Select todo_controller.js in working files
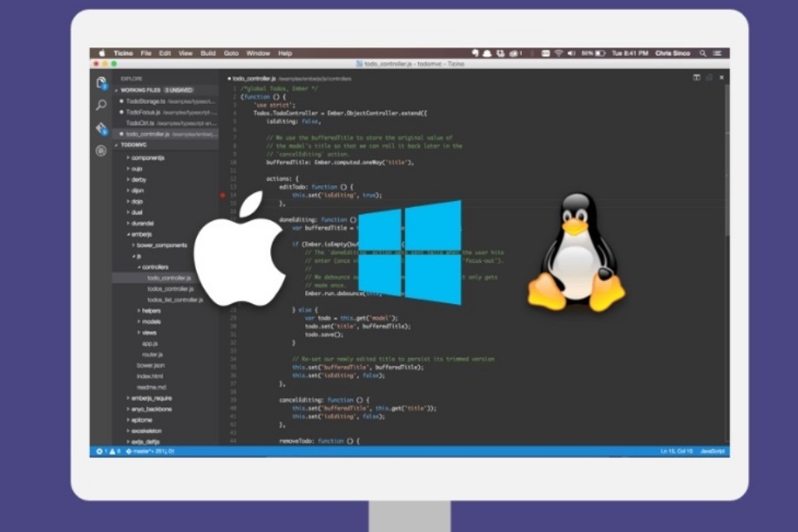798x532 pixels. [x=165, y=134]
